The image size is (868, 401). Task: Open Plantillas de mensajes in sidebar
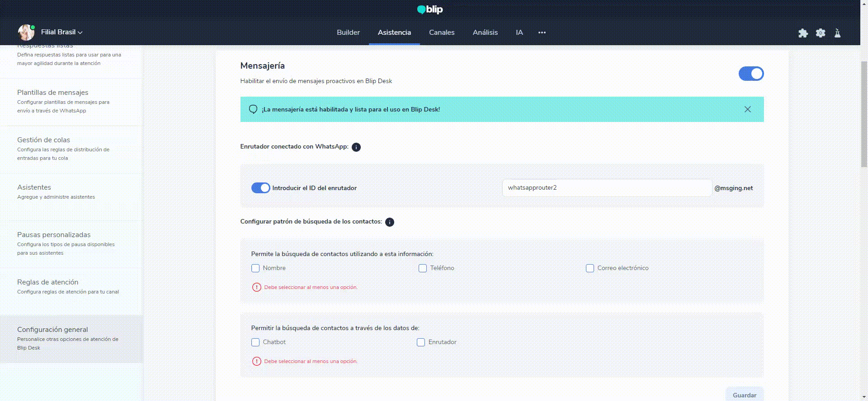coord(71,102)
